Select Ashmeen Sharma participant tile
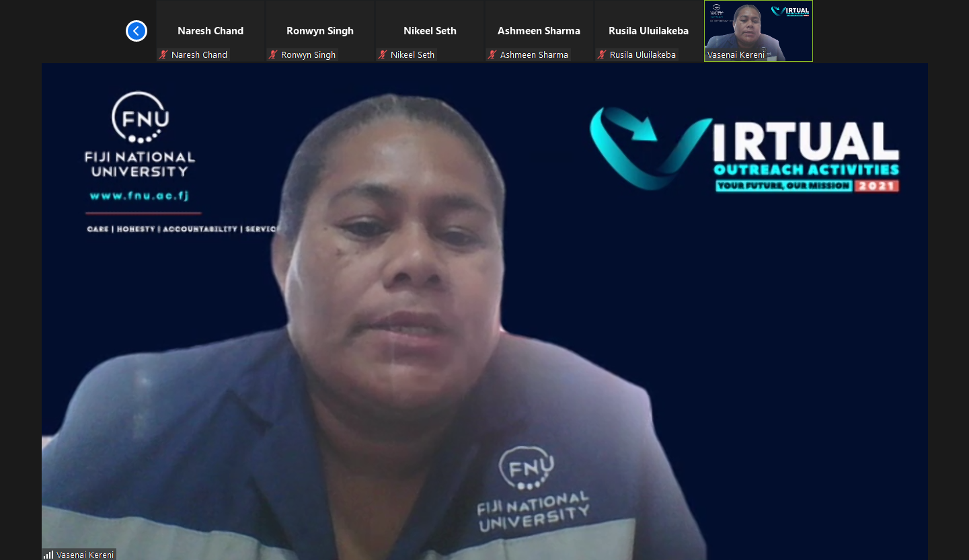The image size is (969, 560). [539, 31]
